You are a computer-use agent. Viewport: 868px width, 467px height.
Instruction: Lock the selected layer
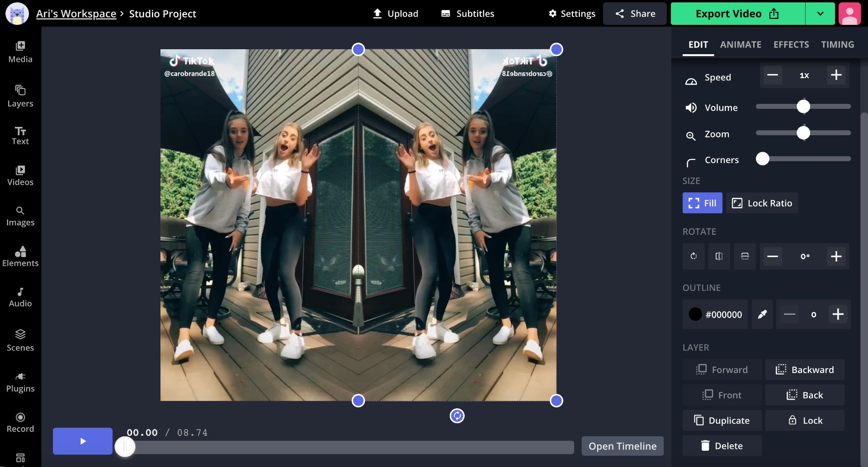[x=805, y=420]
